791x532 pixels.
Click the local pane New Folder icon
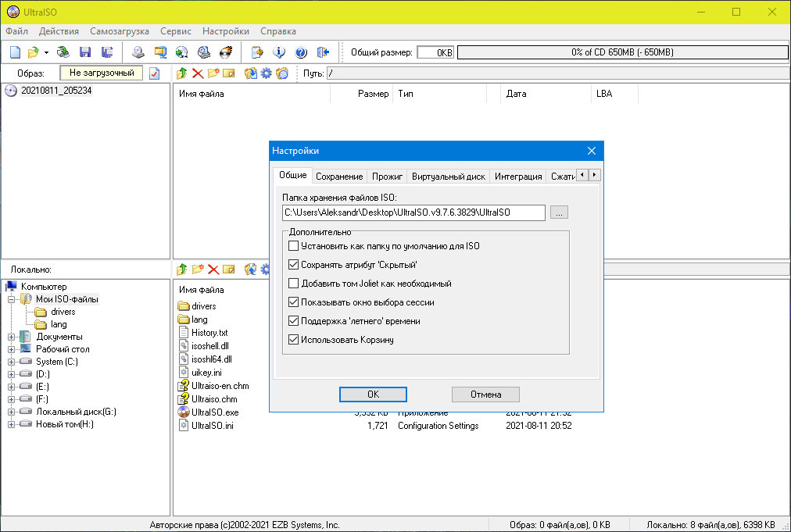[198, 270]
